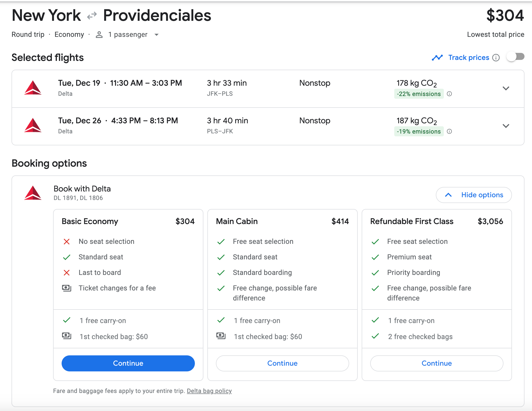This screenshot has width=532, height=411.
Task: Continue with Main Cabin $414 fare
Action: [282, 363]
